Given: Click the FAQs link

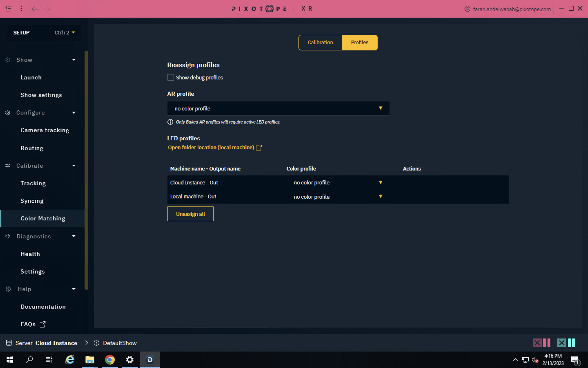Looking at the screenshot, I should (x=28, y=324).
